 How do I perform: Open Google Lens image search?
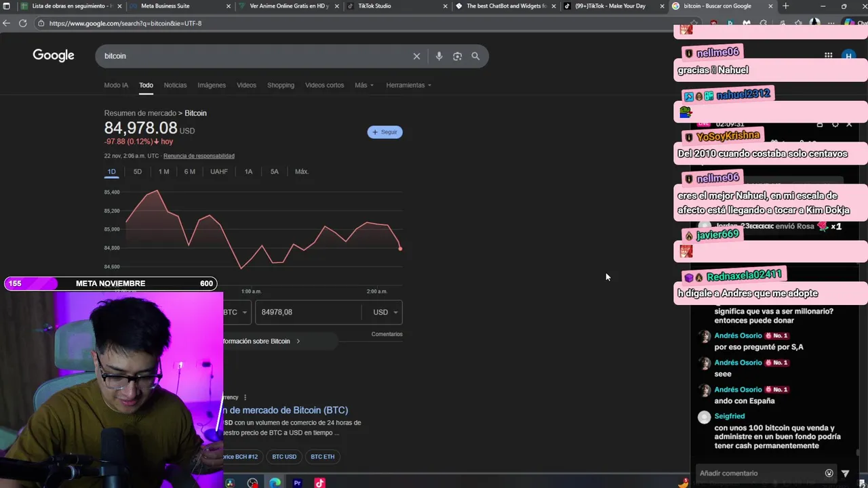[x=457, y=56]
